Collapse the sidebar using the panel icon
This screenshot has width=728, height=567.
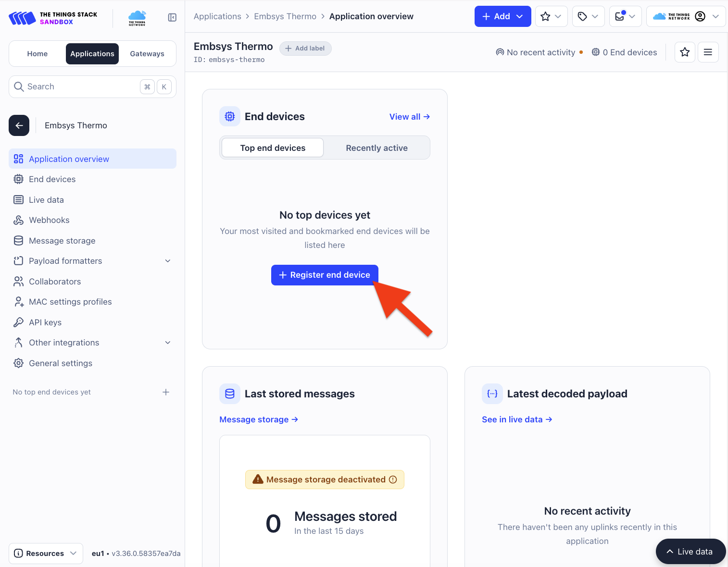172,18
